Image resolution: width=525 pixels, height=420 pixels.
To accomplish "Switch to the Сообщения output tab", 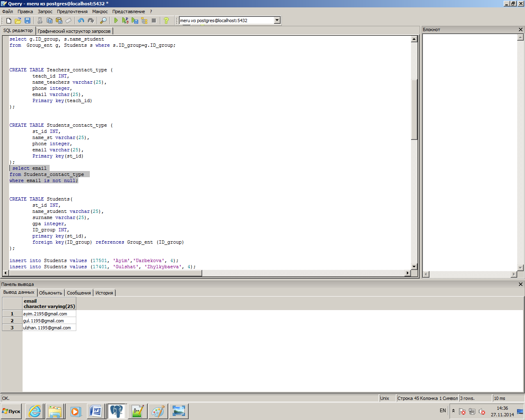I will point(79,293).
